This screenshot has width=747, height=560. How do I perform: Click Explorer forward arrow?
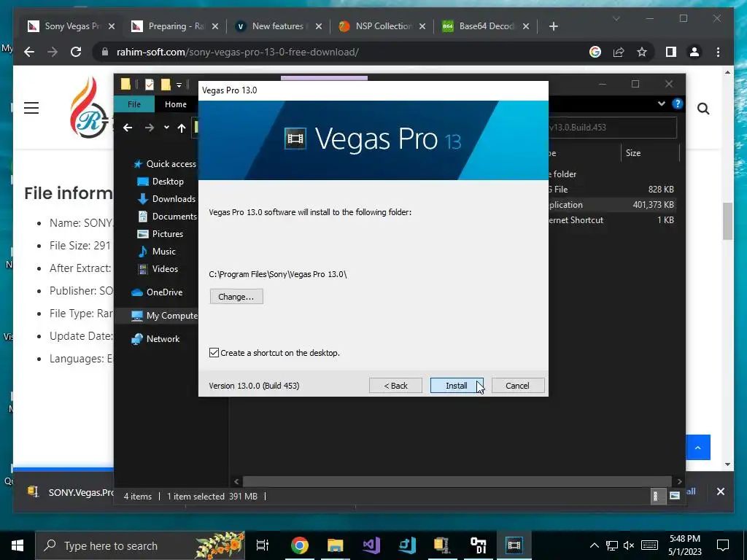pos(150,128)
